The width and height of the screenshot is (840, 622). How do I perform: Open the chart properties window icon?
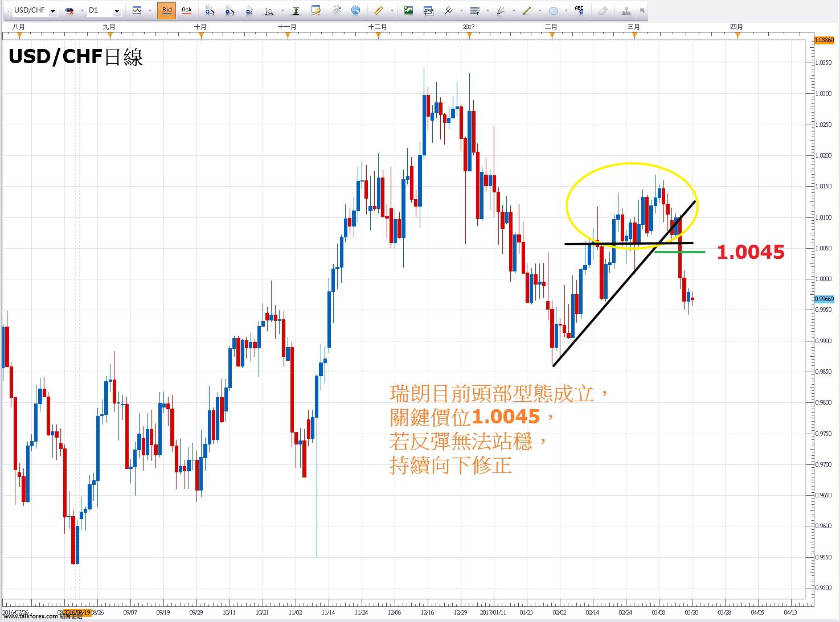(316, 10)
